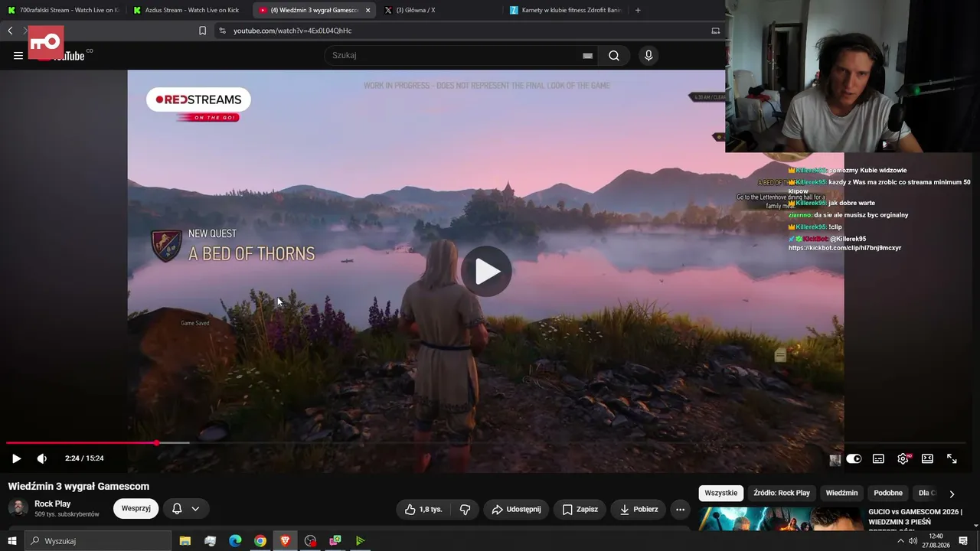The height and width of the screenshot is (551, 980).
Task: Save the video with Zapisz button
Action: tap(580, 509)
